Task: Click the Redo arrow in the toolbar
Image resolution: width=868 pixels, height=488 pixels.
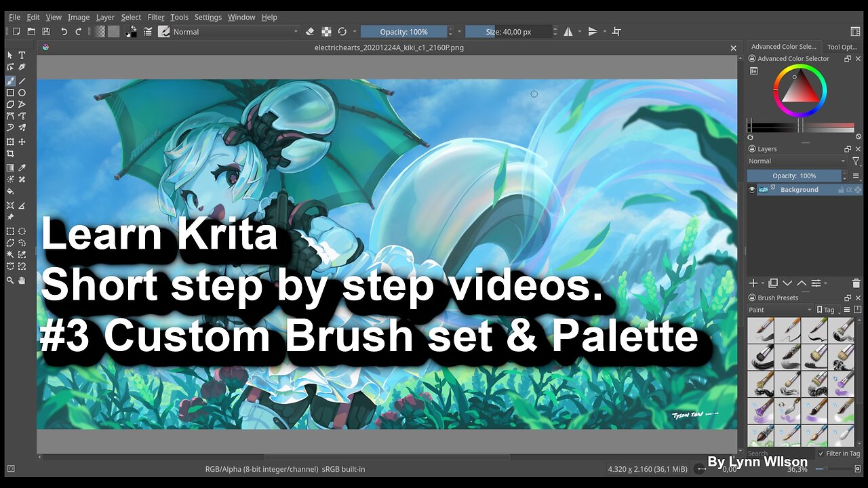Action: (79, 31)
